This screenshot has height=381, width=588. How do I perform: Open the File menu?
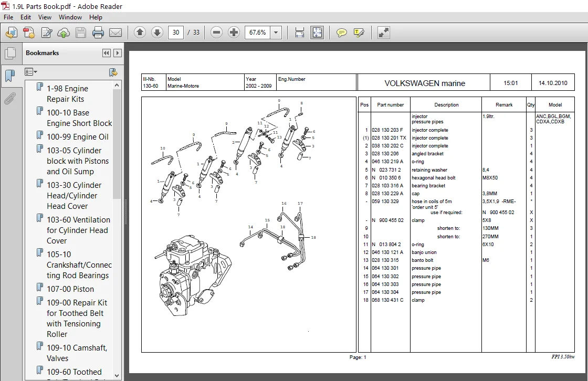pyautogui.click(x=8, y=17)
